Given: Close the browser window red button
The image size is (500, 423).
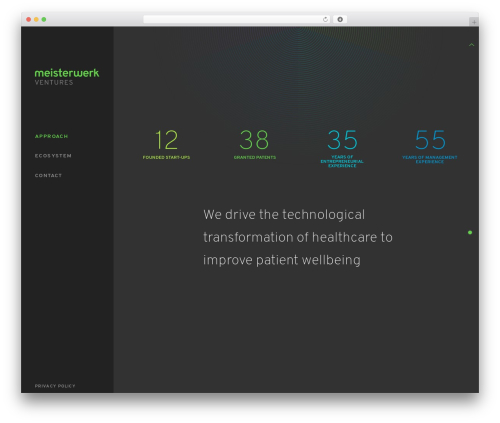Looking at the screenshot, I should click(x=29, y=19).
